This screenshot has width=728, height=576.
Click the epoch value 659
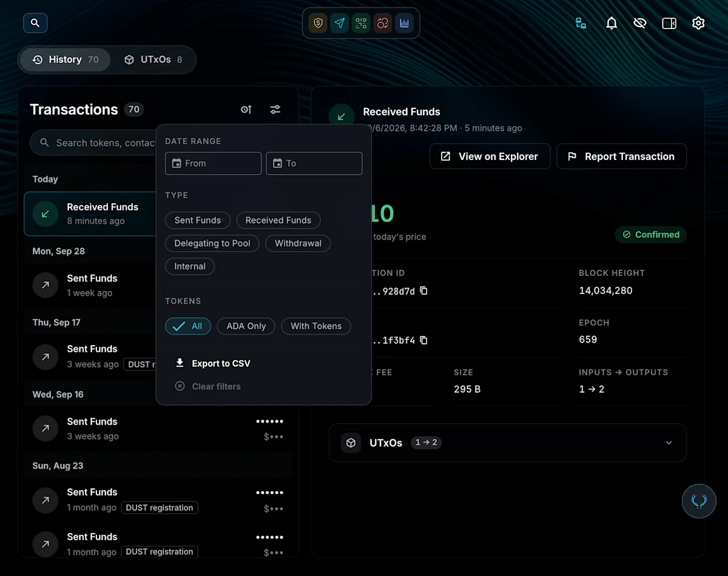click(x=588, y=340)
